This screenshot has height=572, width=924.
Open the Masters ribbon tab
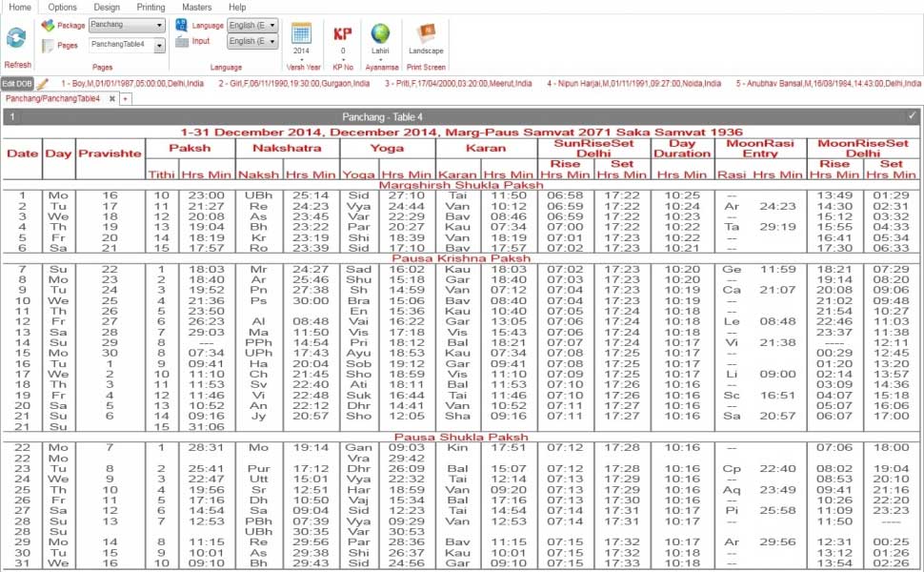pyautogui.click(x=197, y=7)
